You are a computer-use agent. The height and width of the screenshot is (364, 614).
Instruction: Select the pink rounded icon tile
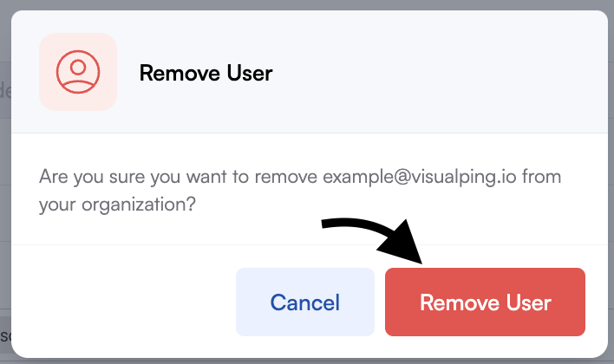click(78, 72)
